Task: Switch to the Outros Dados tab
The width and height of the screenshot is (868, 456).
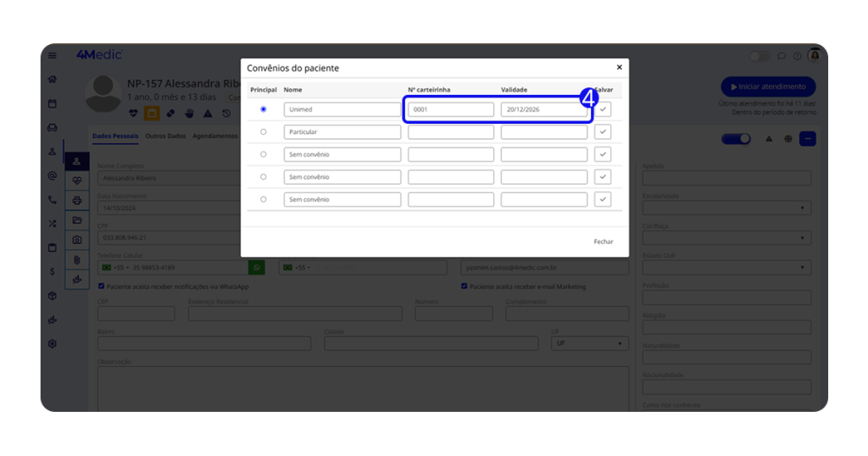Action: 165,136
